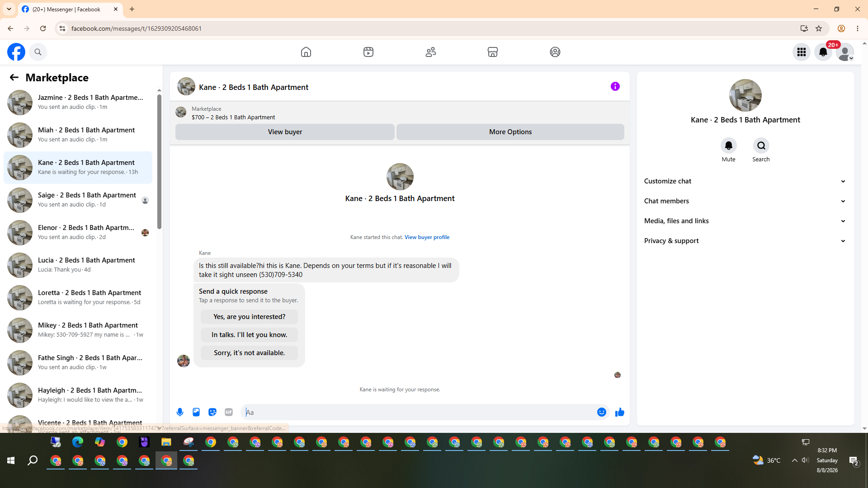Search in conversation button
Image resolution: width=868 pixels, height=488 pixels.
pyautogui.click(x=761, y=145)
